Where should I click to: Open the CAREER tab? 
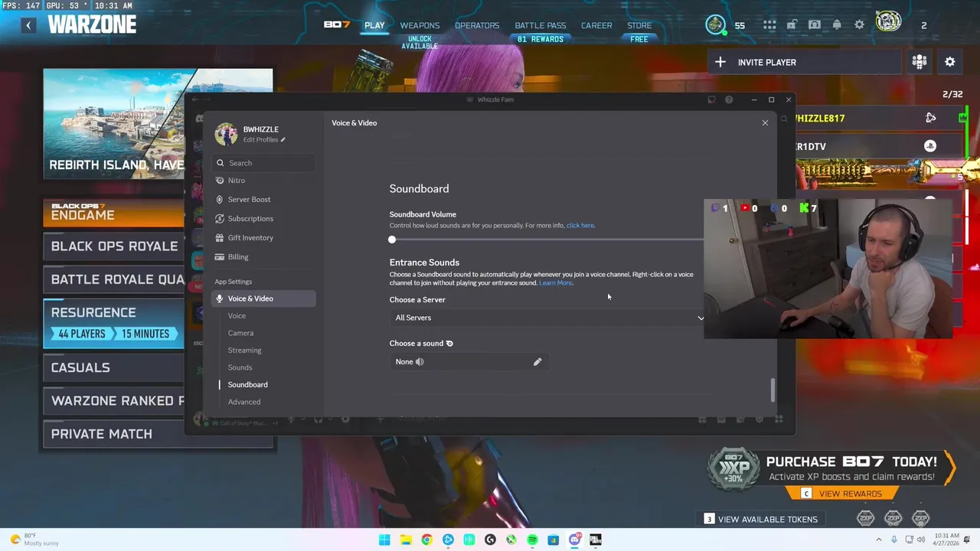(x=596, y=25)
